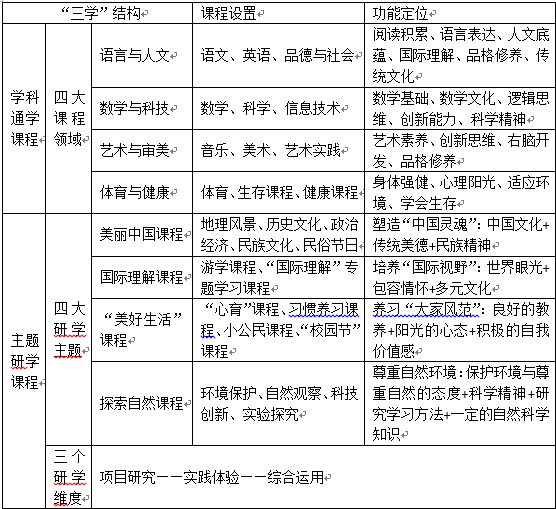The width and height of the screenshot is (556, 509).
Task: Click the 四大研学主题 cell
Action: (x=69, y=329)
